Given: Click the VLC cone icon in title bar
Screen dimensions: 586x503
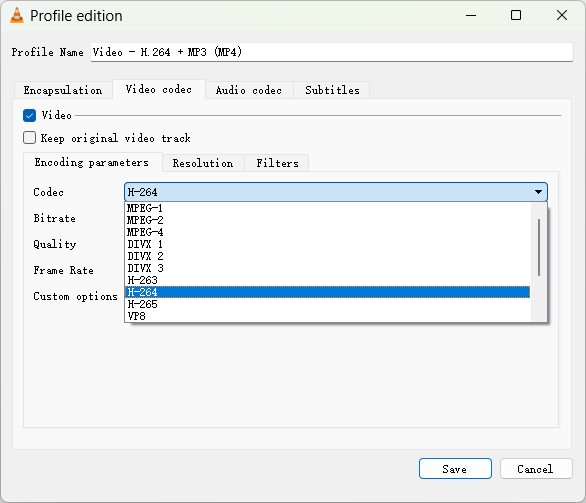Looking at the screenshot, I should (x=16, y=16).
